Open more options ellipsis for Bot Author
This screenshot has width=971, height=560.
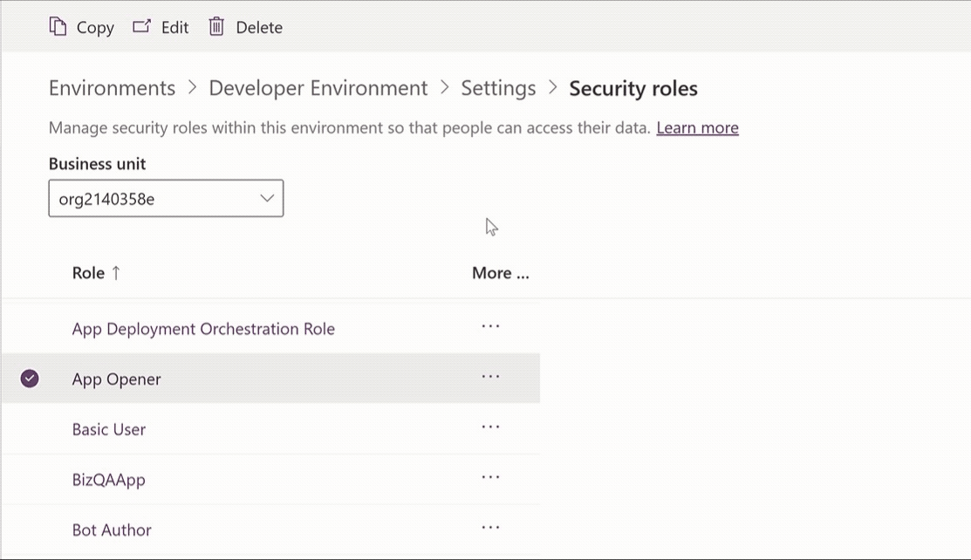[x=490, y=529]
